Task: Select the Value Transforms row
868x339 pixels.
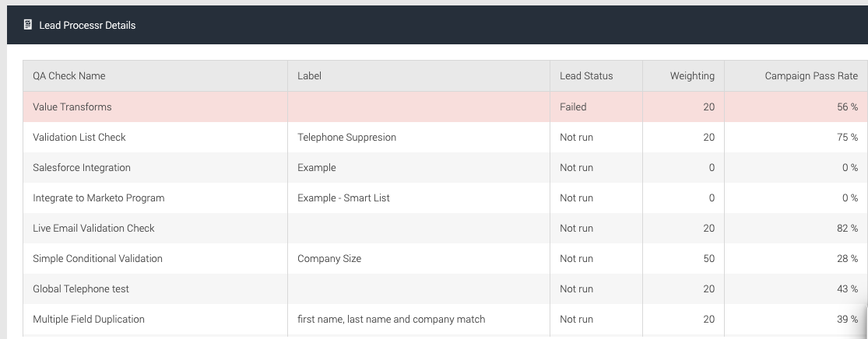Action: tap(445, 107)
